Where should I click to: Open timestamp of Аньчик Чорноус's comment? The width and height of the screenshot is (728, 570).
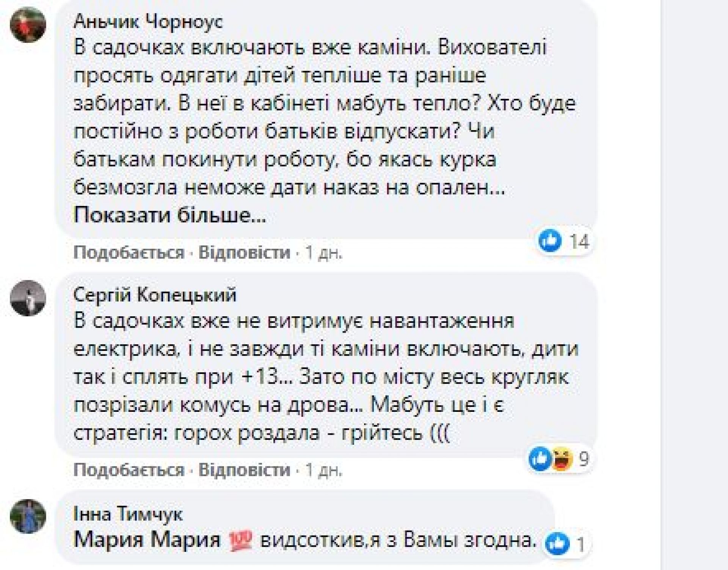(324, 253)
